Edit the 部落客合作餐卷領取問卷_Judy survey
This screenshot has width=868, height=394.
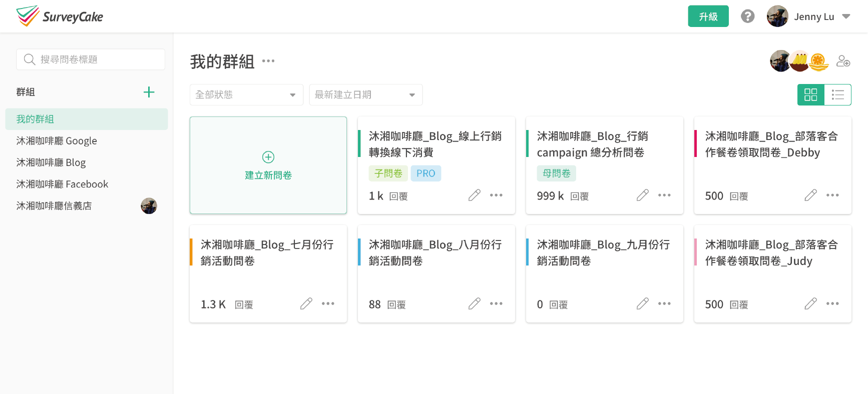810,303
